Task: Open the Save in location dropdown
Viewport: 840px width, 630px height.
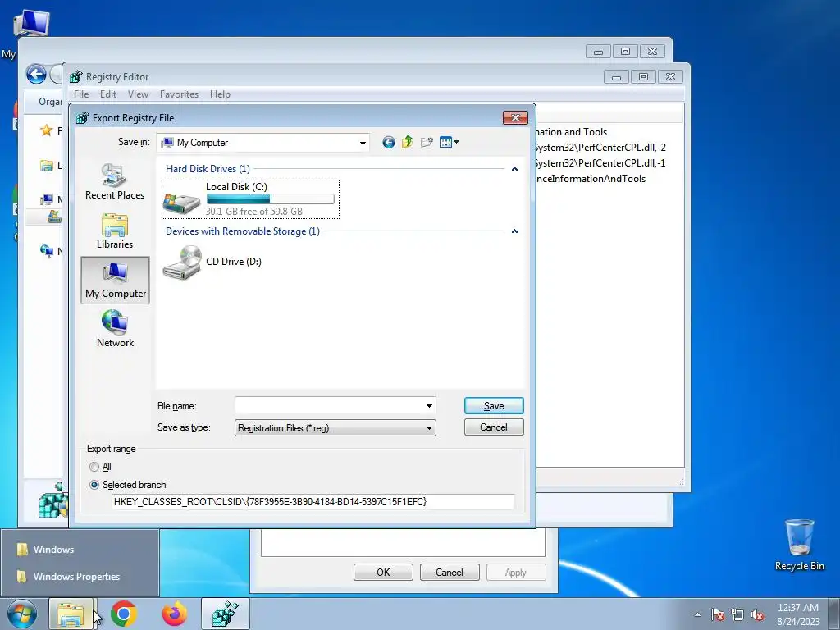Action: (x=363, y=143)
